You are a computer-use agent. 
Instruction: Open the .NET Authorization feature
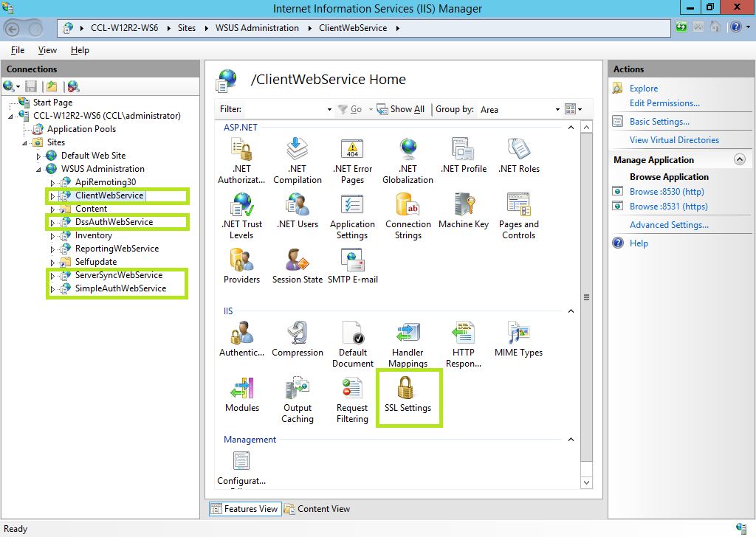[241, 160]
